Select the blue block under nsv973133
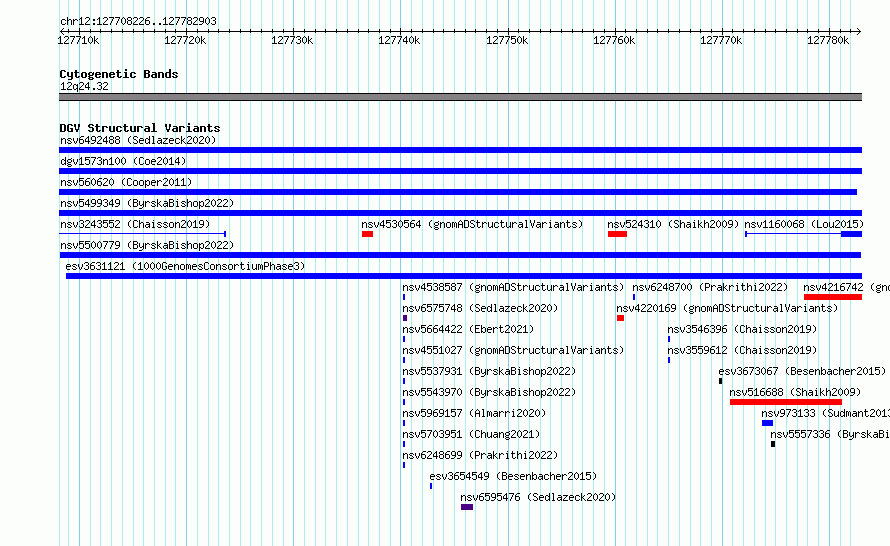Screen dimensions: 890x546 (x=767, y=423)
